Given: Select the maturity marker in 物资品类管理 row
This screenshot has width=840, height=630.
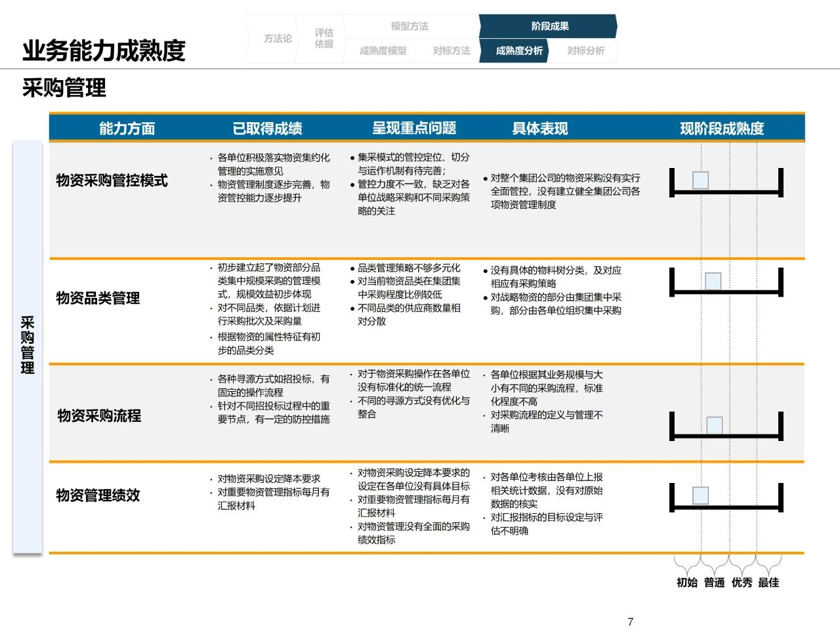Looking at the screenshot, I should point(713,281).
